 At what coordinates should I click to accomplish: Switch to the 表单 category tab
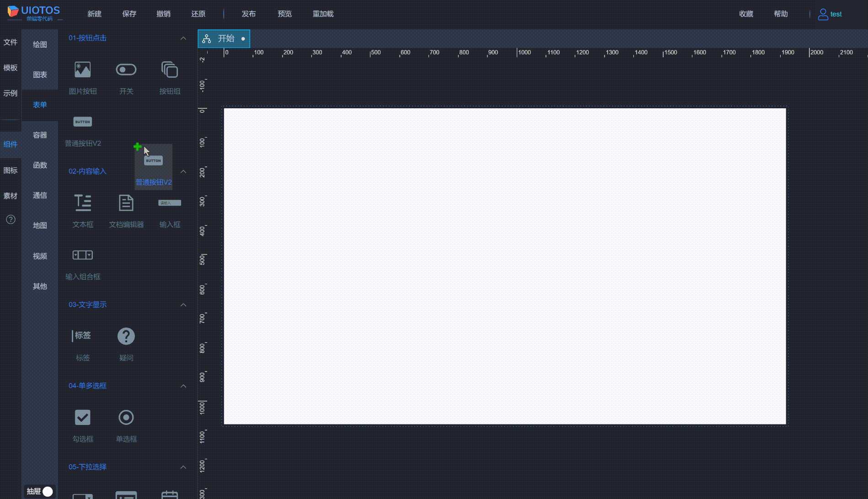click(40, 105)
